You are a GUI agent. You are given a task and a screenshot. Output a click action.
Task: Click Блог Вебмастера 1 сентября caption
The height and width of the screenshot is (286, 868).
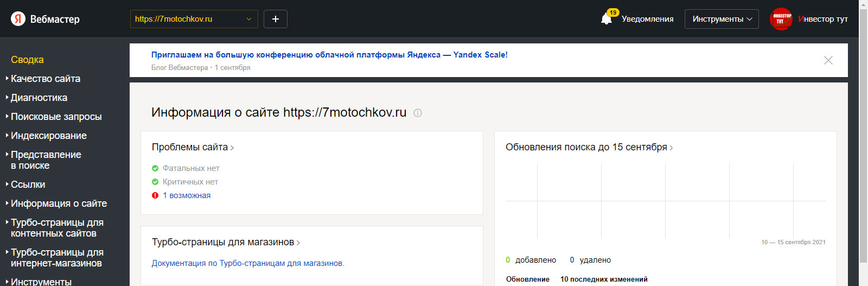click(201, 68)
